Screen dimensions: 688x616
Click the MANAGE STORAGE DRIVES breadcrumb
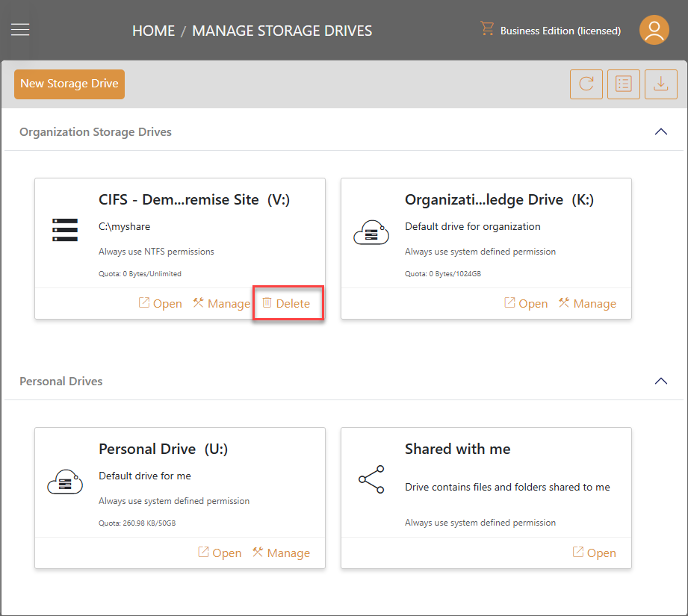(x=282, y=31)
